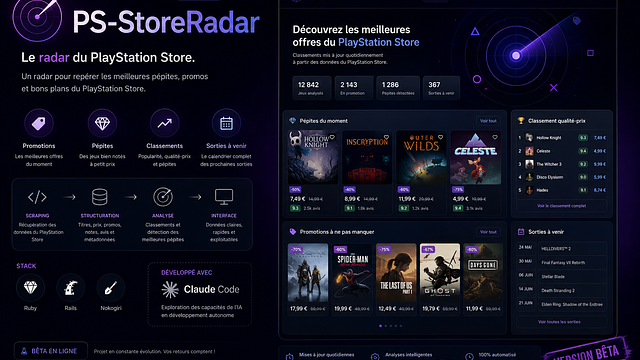Open the Inscryption game thumbnail
Image resolution: width=640 pixels, height=360 pixels.
[367, 158]
